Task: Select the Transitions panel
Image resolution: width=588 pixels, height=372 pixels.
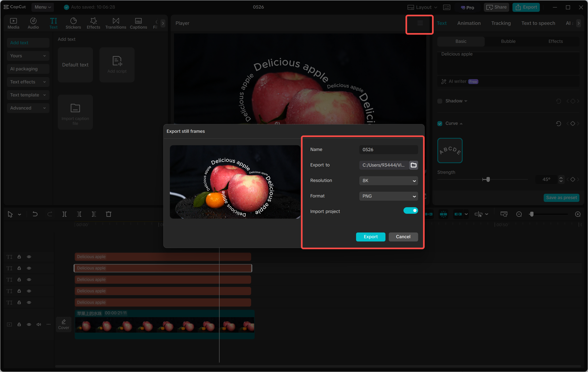Action: pyautogui.click(x=116, y=23)
